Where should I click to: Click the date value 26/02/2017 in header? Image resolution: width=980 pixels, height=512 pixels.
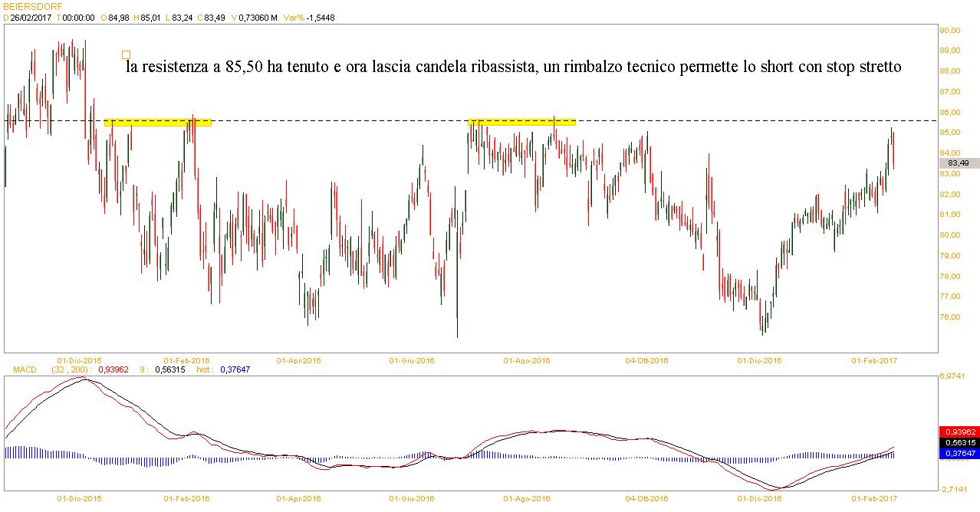tap(31, 17)
